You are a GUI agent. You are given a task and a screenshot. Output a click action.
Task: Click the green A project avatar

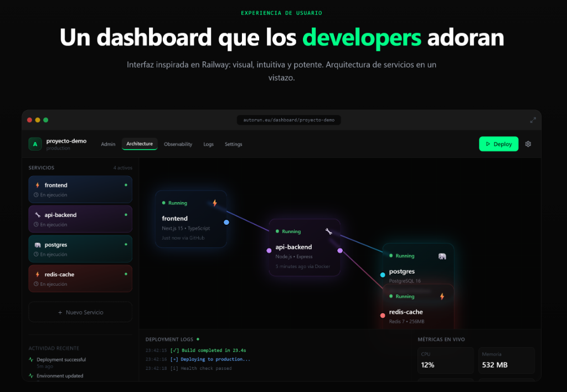pos(35,144)
